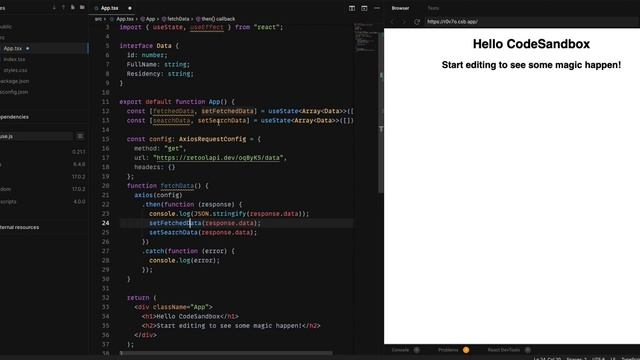The height and width of the screenshot is (360, 640).
Task: Open the editor more options menu
Action: 377,8
